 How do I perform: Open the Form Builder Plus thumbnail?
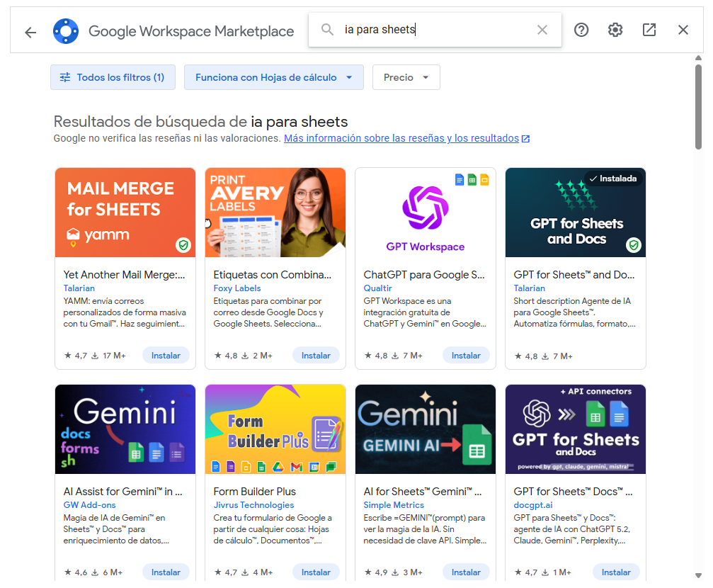pyautogui.click(x=275, y=429)
